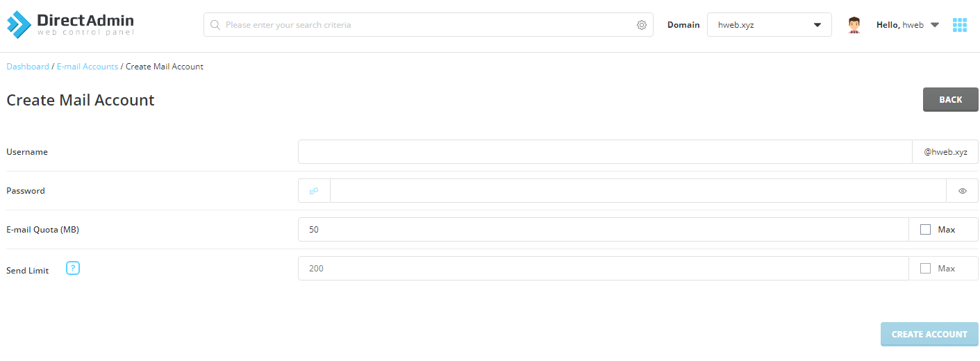Viewport: 980px width, 361px height.
Task: Open the apps grid menu icon
Action: click(959, 25)
